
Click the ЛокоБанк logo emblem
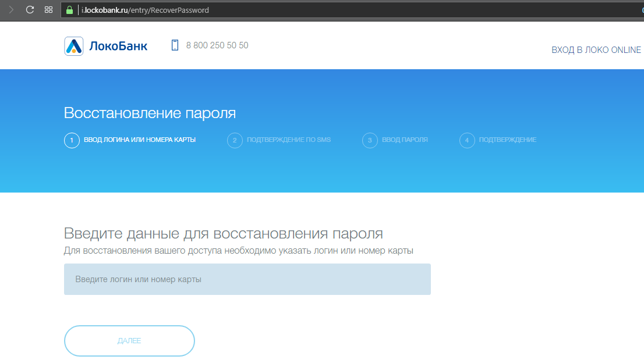coord(74,46)
